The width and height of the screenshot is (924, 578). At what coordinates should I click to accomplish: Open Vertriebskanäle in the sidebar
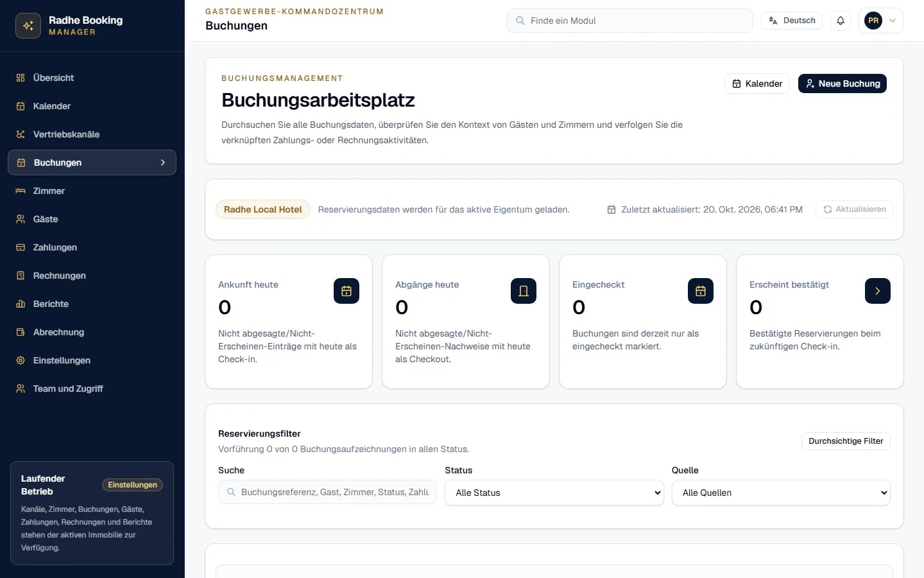coord(92,134)
